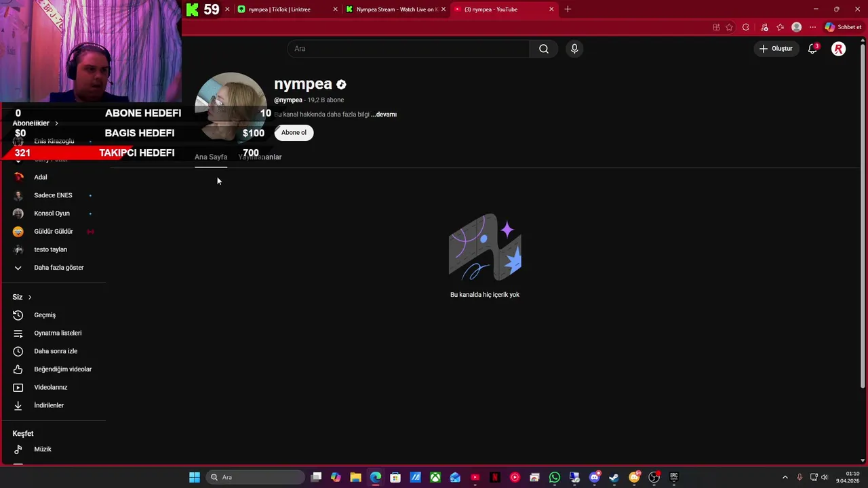Open Netflix from the taskbar
The image size is (868, 488).
495,477
